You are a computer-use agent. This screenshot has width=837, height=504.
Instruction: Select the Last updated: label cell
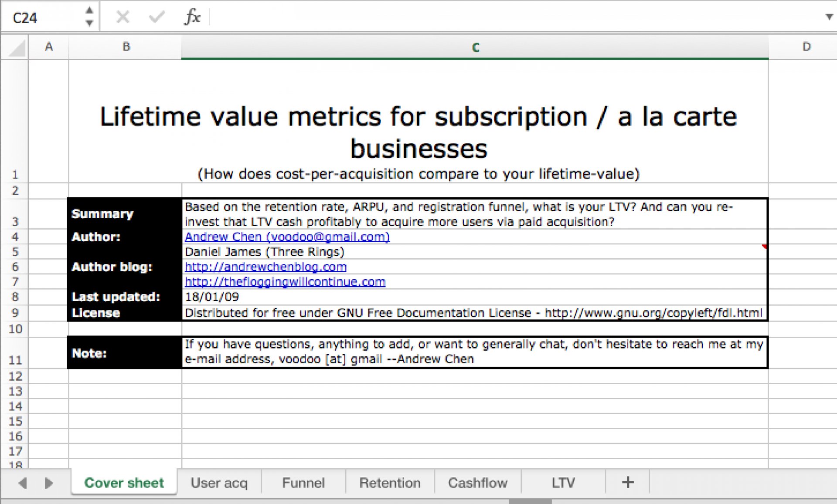tap(125, 297)
